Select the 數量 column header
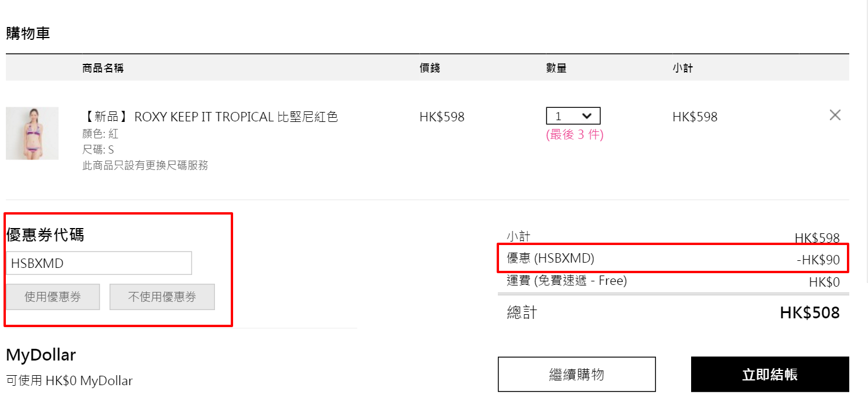 click(556, 68)
